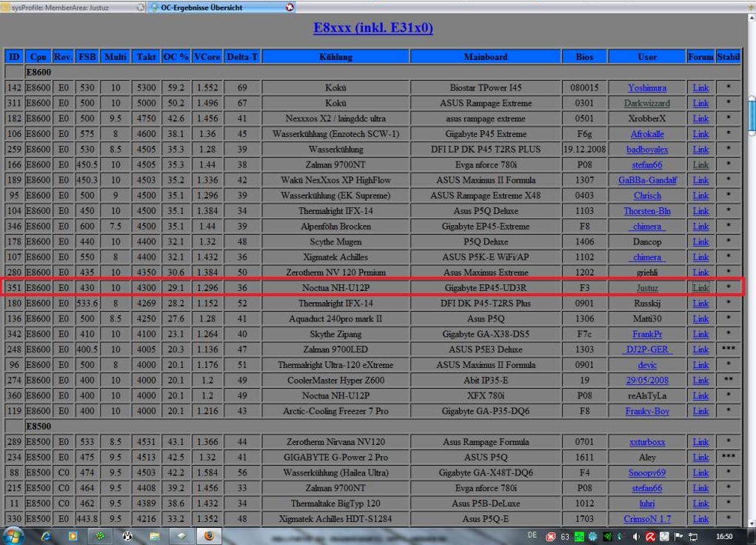Open user link Chrisch
The width and height of the screenshot is (756, 545).
[x=647, y=195]
